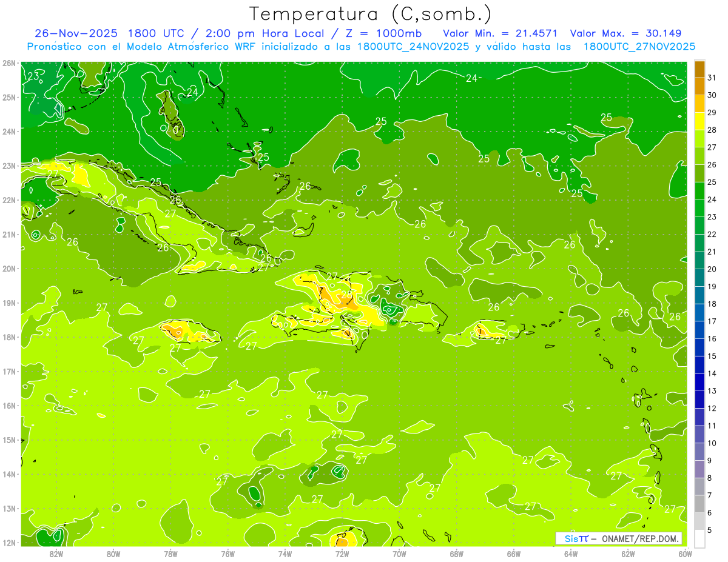Click the color bar value 30
Image resolution: width=728 pixels, height=562 pixels.
(712, 95)
